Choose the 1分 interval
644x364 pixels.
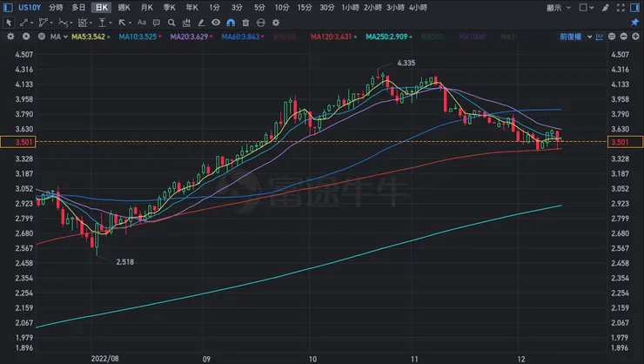(214, 7)
